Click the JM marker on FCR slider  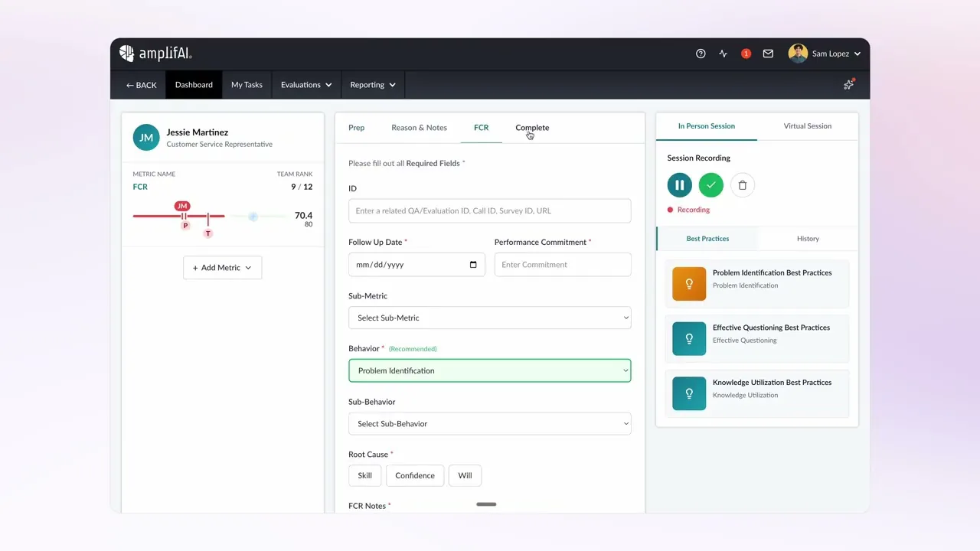pos(182,206)
